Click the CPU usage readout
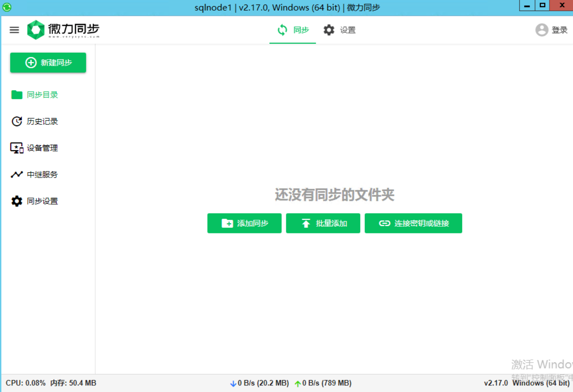Image resolution: width=573 pixels, height=392 pixels. pyautogui.click(x=26, y=383)
